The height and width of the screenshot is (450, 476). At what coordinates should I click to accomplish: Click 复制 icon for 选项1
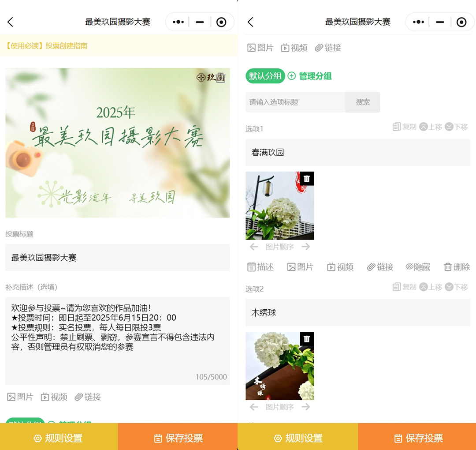404,127
